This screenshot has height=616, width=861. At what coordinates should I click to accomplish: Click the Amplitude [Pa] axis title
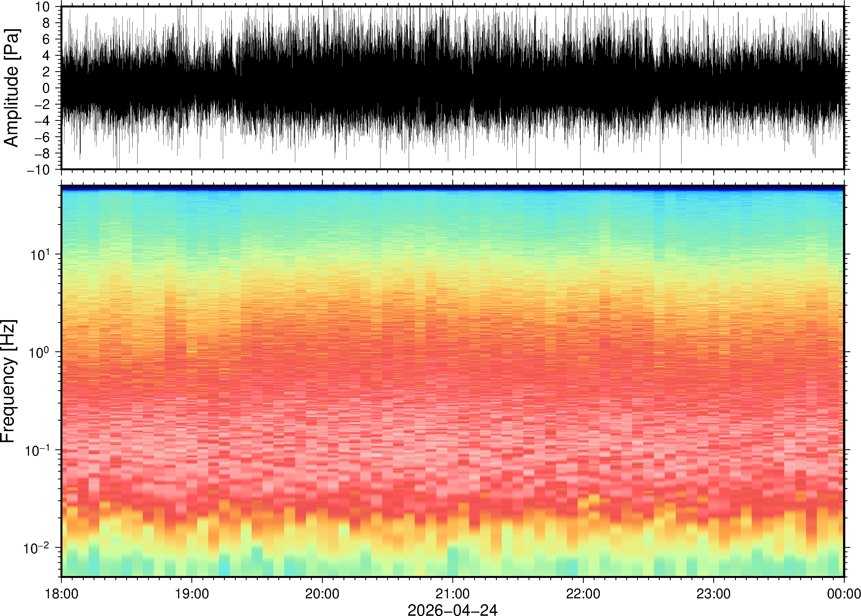coord(11,87)
